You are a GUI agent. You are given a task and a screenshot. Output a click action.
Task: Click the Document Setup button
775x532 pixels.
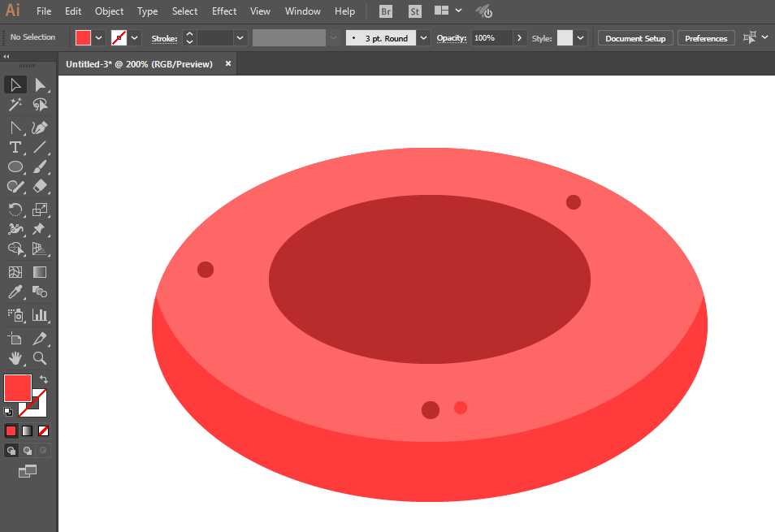click(x=634, y=38)
